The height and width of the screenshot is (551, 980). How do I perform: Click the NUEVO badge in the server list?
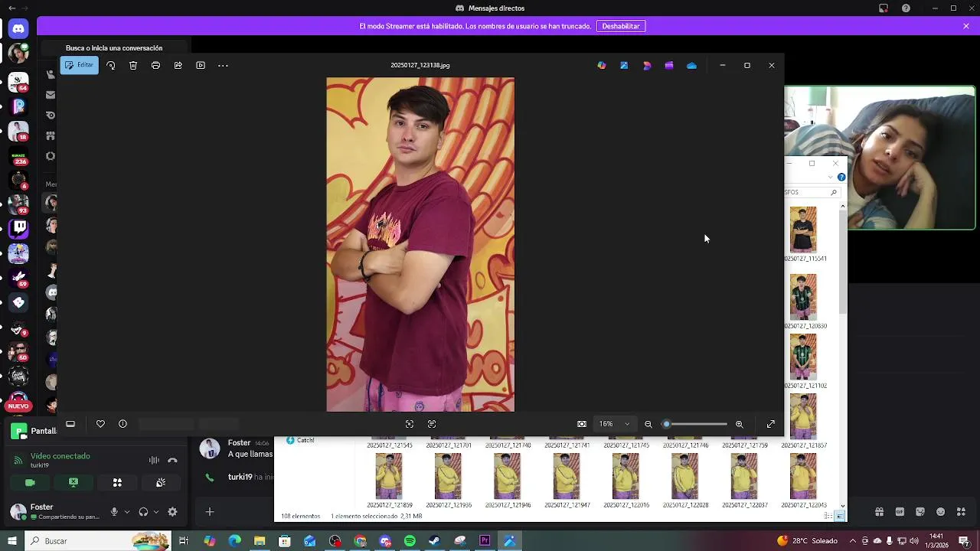pos(18,406)
